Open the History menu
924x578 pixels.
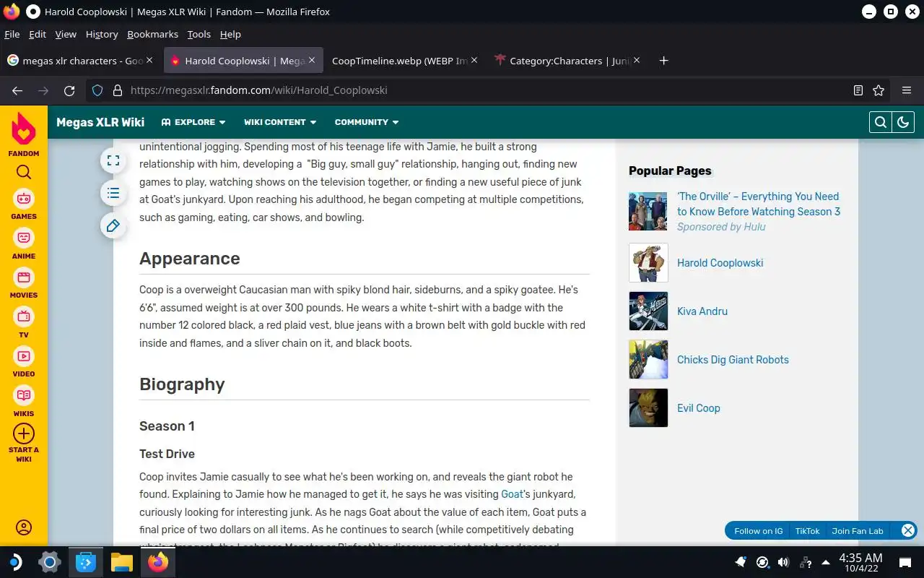pos(102,34)
